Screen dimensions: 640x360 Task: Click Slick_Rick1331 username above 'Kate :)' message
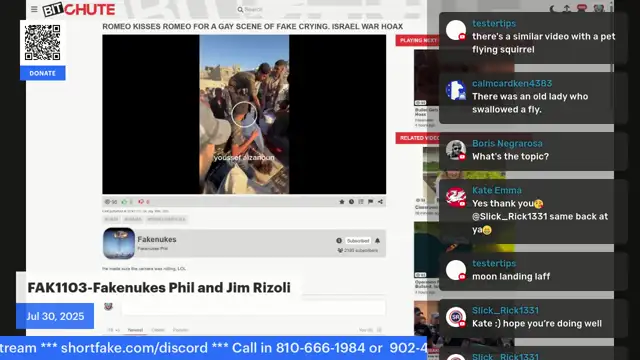coord(505,310)
